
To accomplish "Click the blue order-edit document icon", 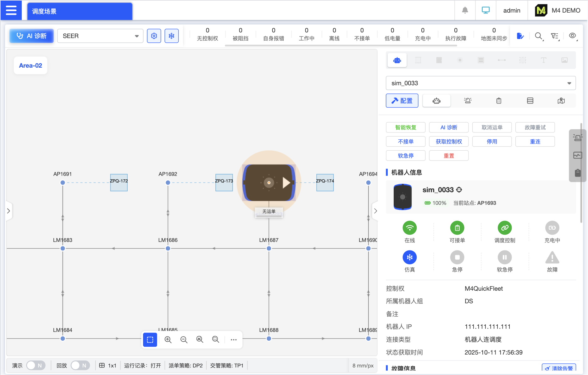I will point(520,36).
